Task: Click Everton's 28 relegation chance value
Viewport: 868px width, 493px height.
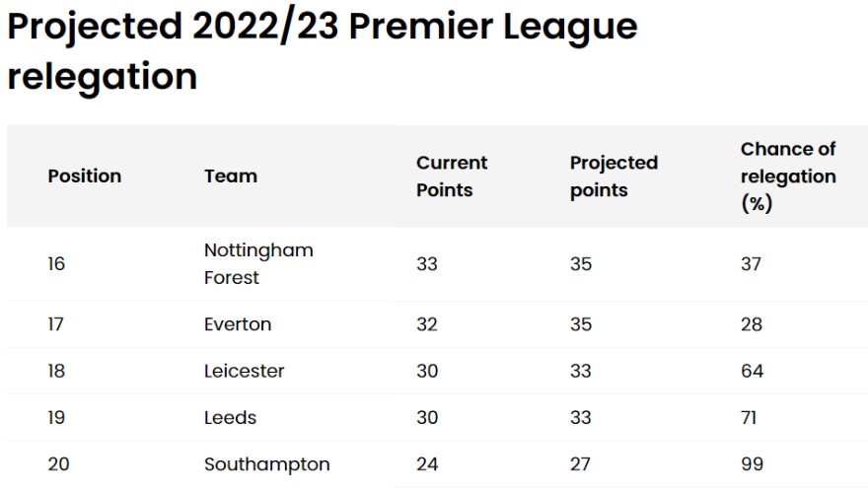Action: tap(752, 324)
